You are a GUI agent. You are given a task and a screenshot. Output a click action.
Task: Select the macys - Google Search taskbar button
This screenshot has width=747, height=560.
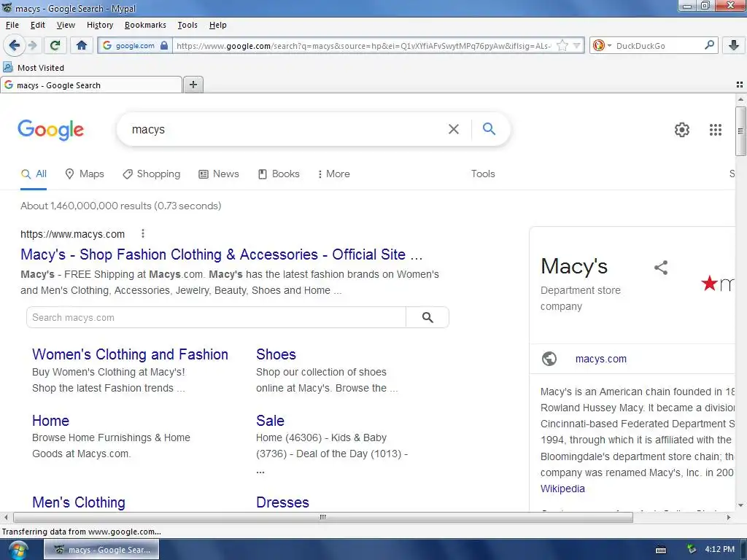(101, 550)
